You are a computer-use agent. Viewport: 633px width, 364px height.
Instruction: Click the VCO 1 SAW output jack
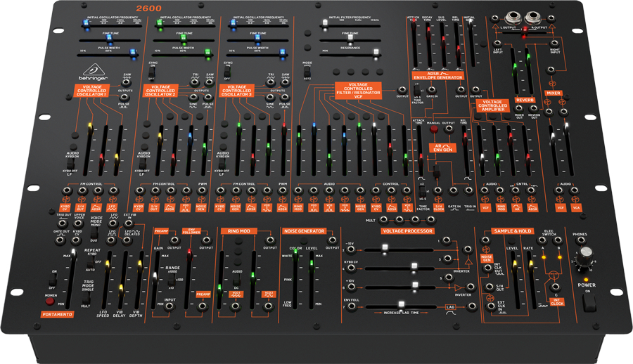127,82
